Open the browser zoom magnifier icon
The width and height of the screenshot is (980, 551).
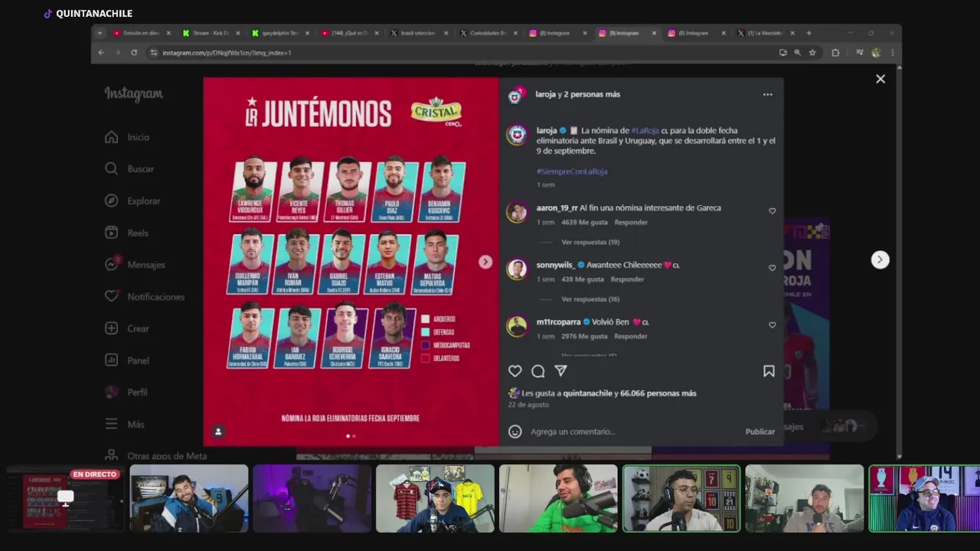797,53
